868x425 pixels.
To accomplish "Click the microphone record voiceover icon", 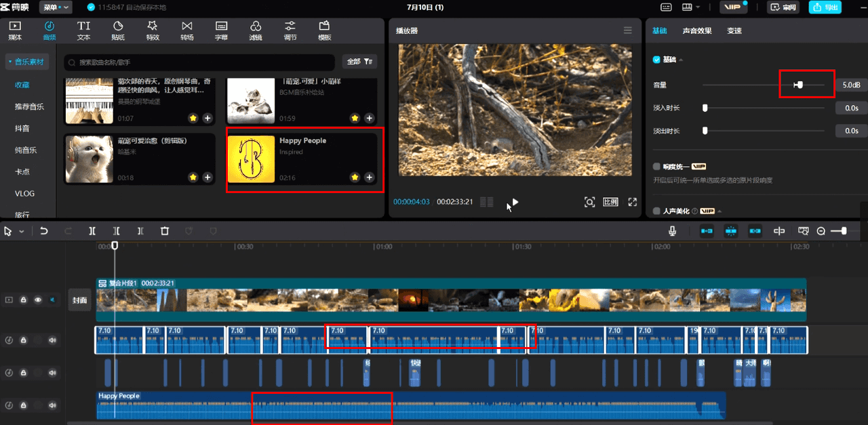I will (x=672, y=231).
